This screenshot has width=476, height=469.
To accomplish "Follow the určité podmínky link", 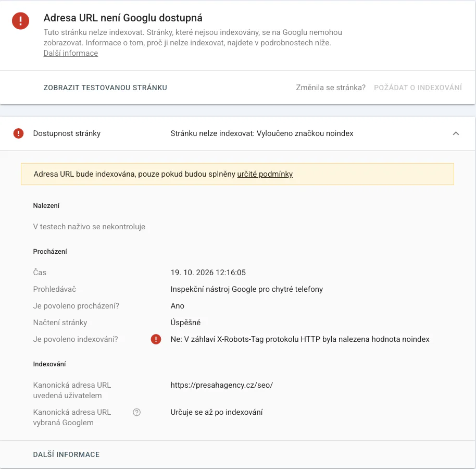I will [x=265, y=174].
